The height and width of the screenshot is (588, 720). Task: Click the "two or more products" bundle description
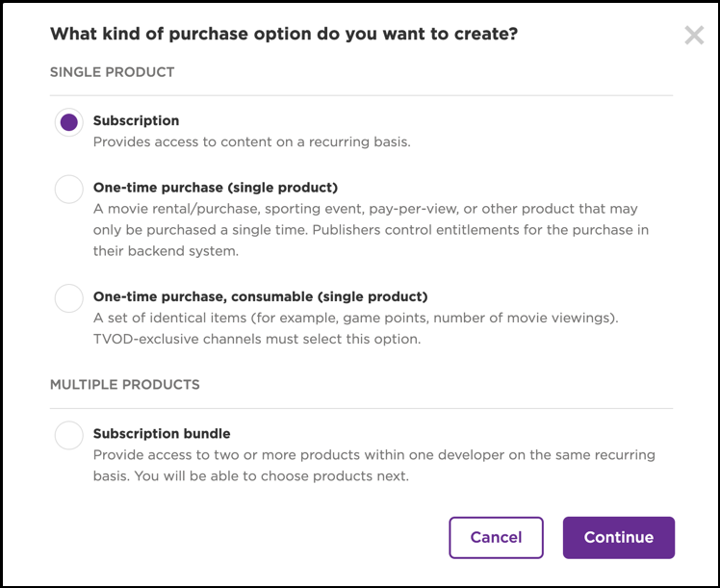[x=373, y=465]
